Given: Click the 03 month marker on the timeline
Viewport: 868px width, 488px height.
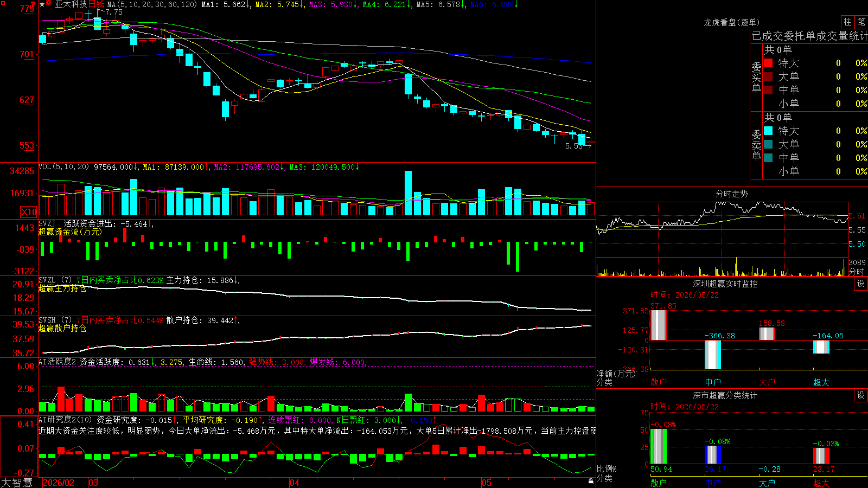Looking at the screenshot, I should click(93, 483).
